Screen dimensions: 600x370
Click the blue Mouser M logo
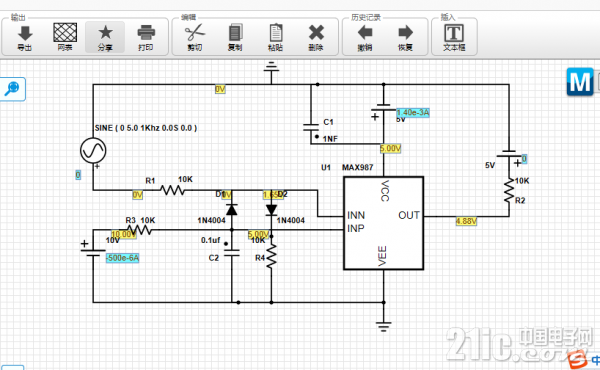(x=580, y=82)
